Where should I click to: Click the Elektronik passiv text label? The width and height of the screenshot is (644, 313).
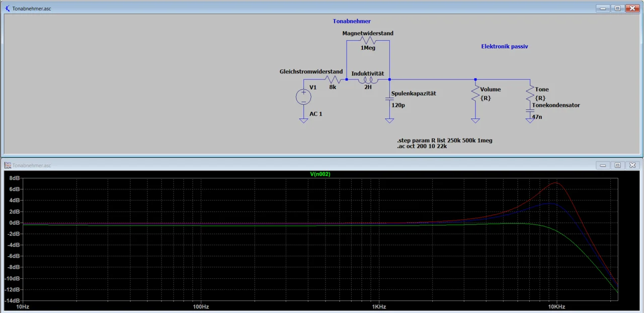coord(505,46)
